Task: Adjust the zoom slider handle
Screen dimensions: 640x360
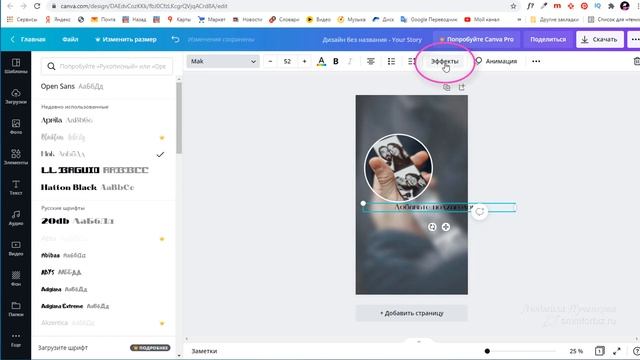Action: pyautogui.click(x=487, y=351)
